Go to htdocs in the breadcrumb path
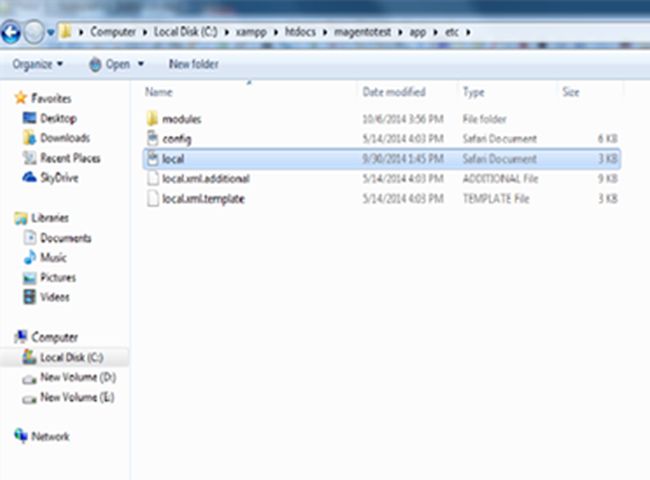The image size is (650, 480). coord(300,32)
